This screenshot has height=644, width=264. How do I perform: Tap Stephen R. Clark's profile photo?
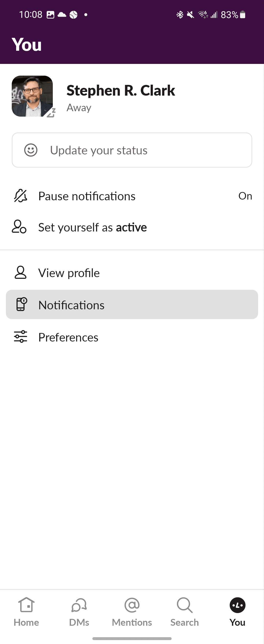32,96
